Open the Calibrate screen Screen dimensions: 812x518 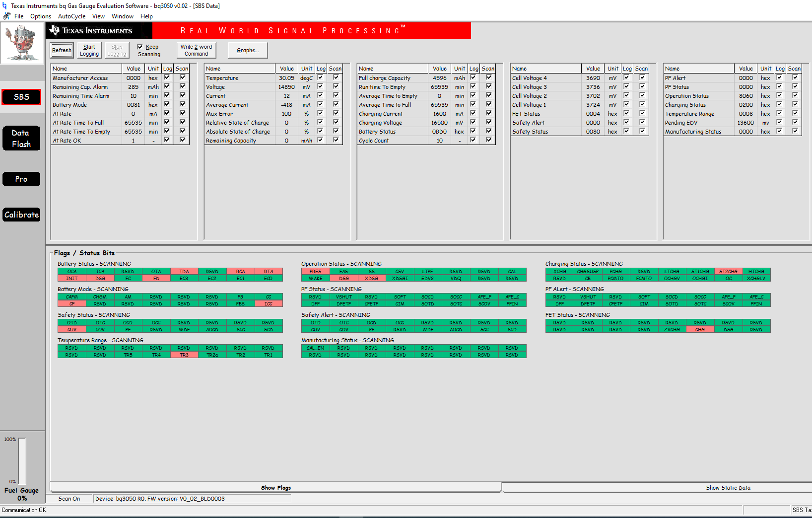pyautogui.click(x=21, y=215)
